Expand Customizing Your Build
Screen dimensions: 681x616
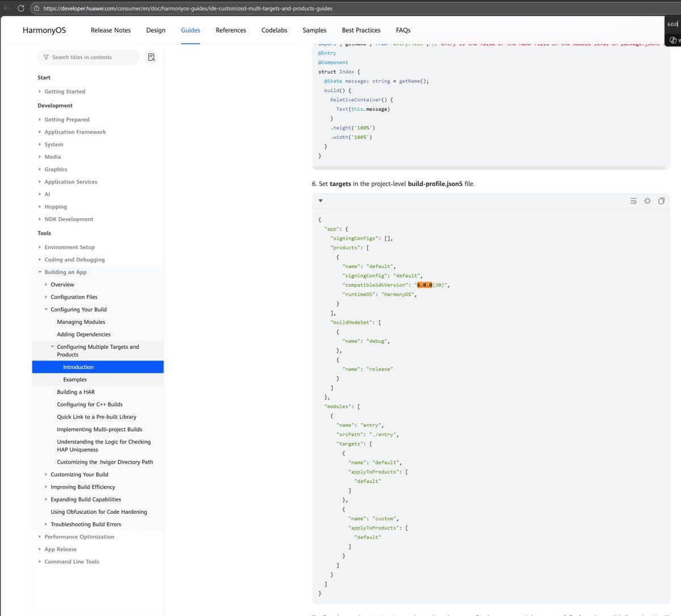[x=79, y=475]
